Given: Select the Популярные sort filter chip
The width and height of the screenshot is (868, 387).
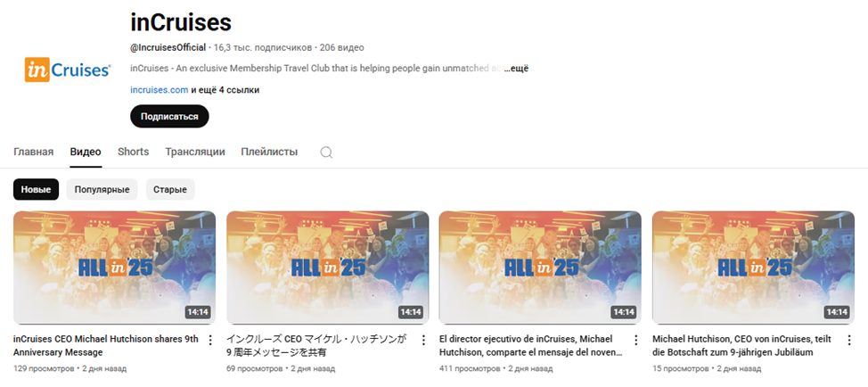Looking at the screenshot, I should pos(102,189).
